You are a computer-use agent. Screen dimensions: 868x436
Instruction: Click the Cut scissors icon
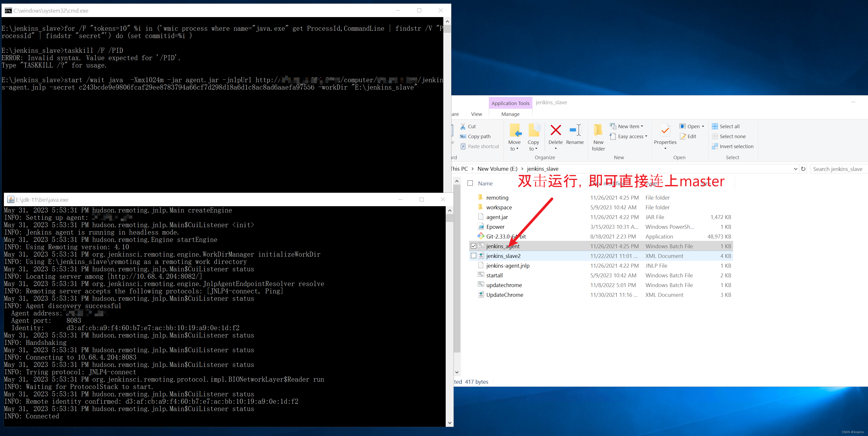pyautogui.click(x=463, y=126)
